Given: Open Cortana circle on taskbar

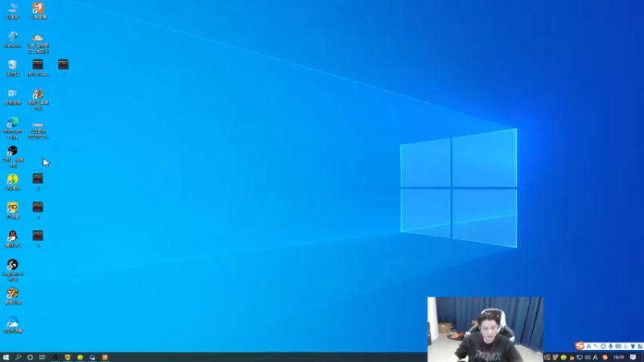Looking at the screenshot, I should (30, 357).
